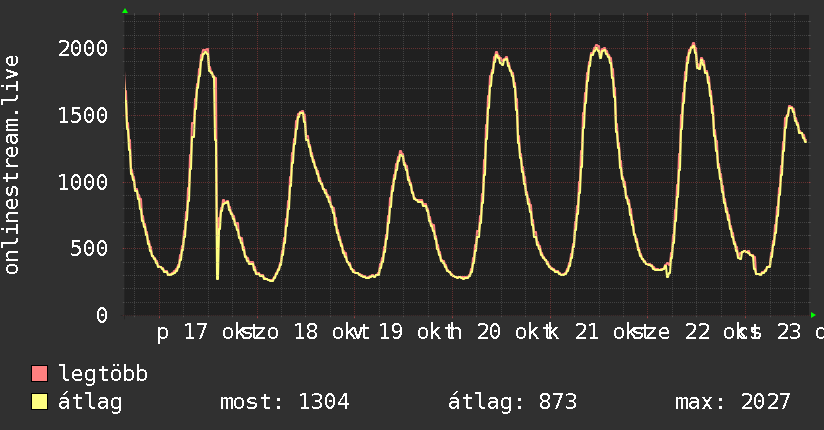824x430 pixels.
Task: Click the '19' date label on x-axis
Action: pos(391,332)
